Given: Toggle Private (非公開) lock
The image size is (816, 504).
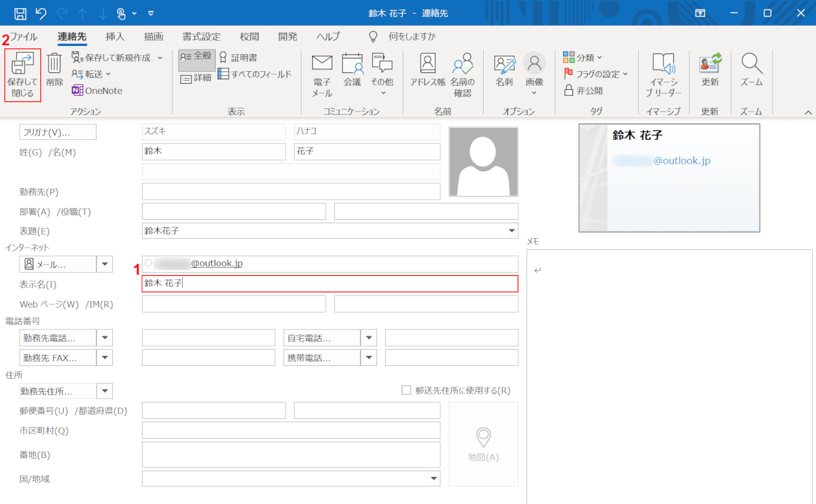Looking at the screenshot, I should [583, 90].
